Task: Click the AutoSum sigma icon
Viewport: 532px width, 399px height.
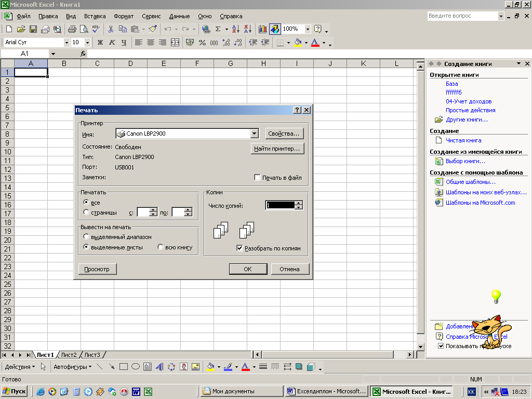Action: (218, 29)
